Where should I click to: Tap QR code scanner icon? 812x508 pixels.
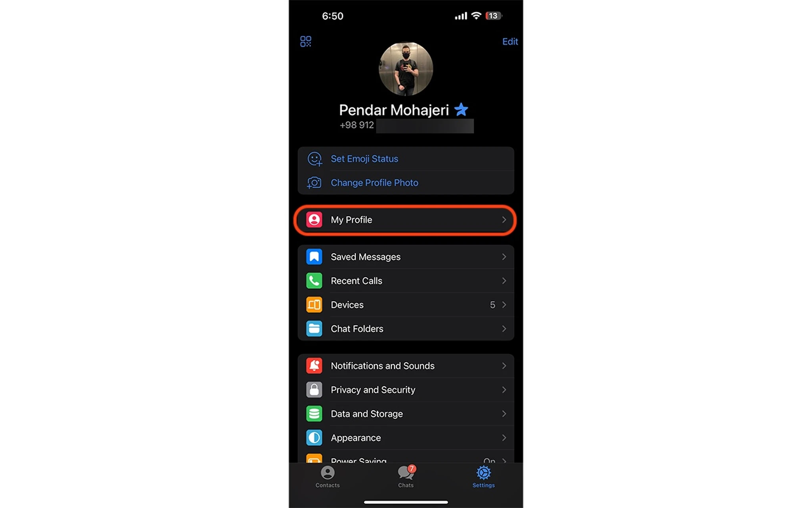[x=306, y=41]
